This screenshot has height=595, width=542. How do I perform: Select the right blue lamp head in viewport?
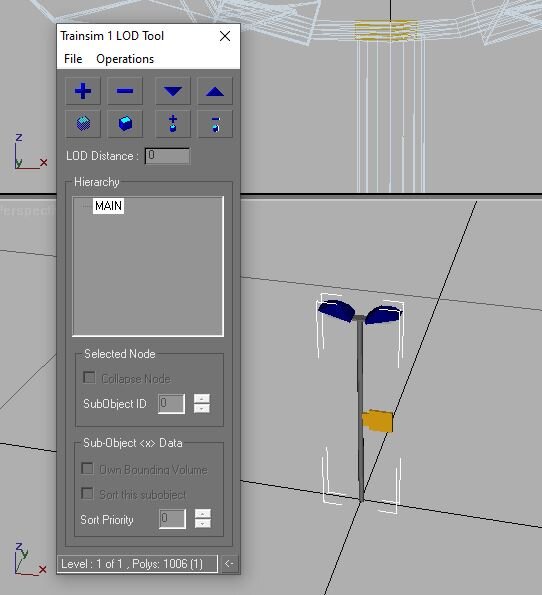383,315
